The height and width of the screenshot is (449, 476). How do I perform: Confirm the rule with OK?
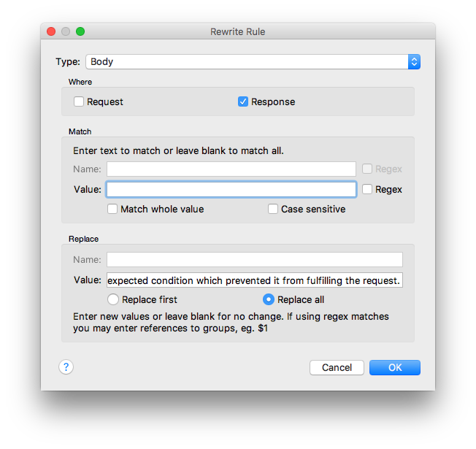click(x=395, y=367)
